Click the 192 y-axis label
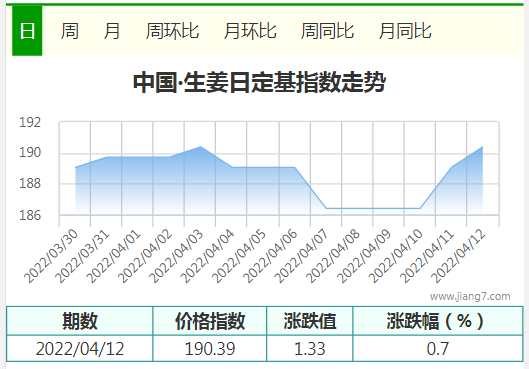This screenshot has width=529, height=369. click(30, 122)
